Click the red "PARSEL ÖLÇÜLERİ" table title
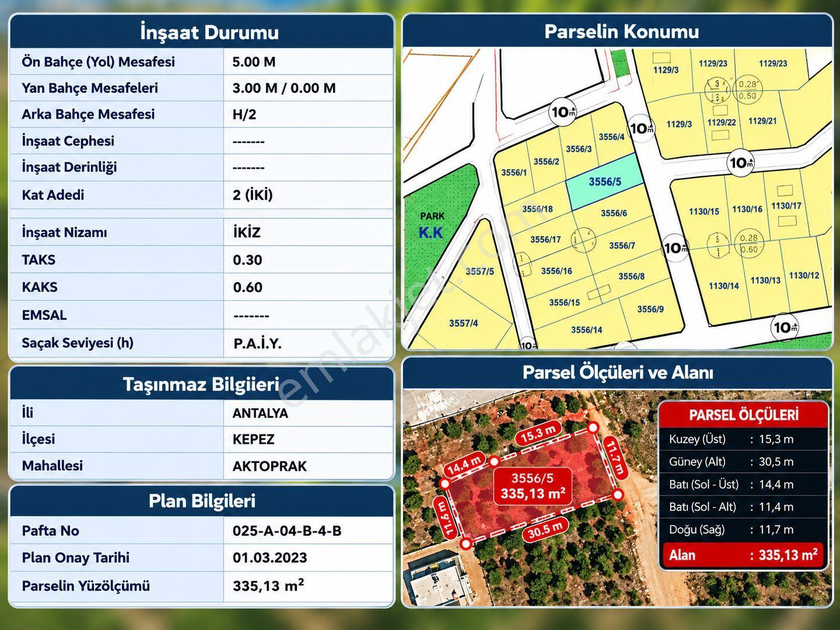Viewport: 840px width, 630px height. point(744,415)
